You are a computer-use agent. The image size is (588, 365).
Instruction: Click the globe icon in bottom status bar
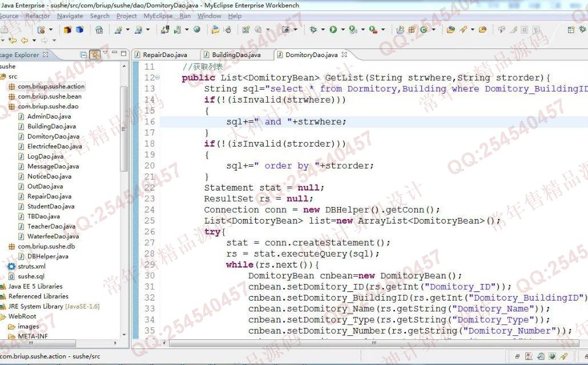(552, 356)
